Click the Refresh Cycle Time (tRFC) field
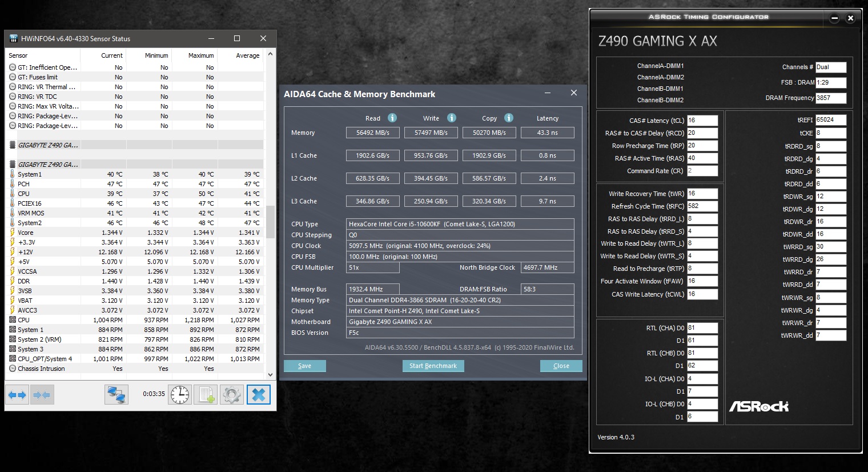The image size is (868, 472). coord(702,206)
